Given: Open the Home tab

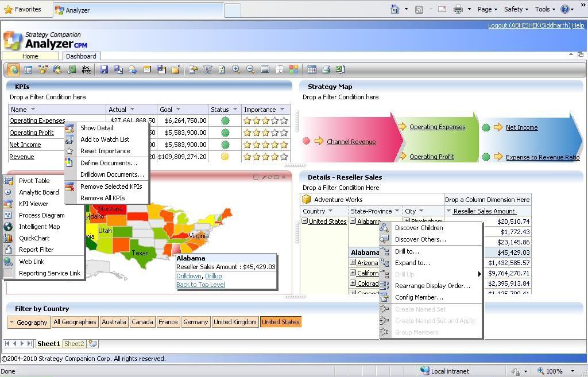Looking at the screenshot, I should (x=30, y=56).
